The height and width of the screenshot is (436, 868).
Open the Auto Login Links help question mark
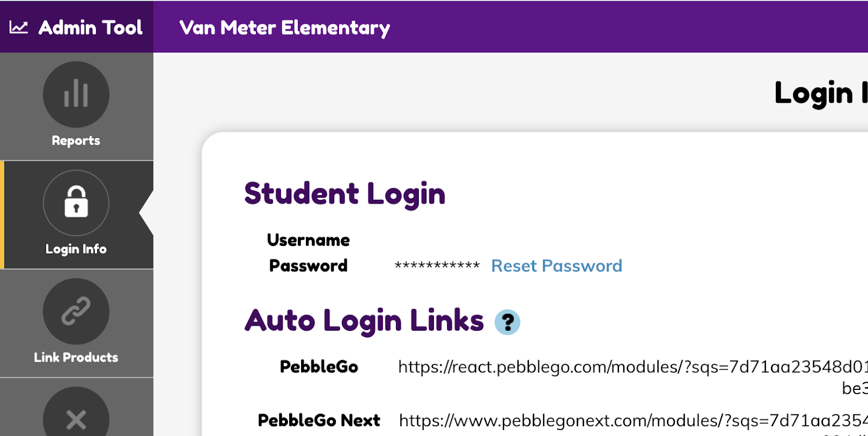coord(508,322)
